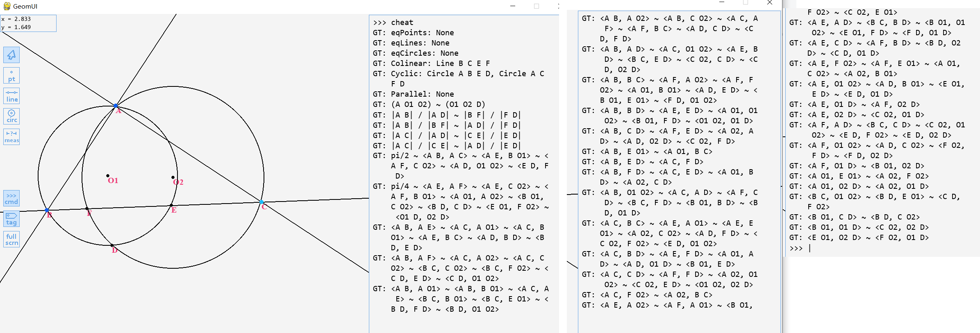Select the 'line' drawing tool
Viewport: 980px width, 333px height.
click(x=11, y=96)
